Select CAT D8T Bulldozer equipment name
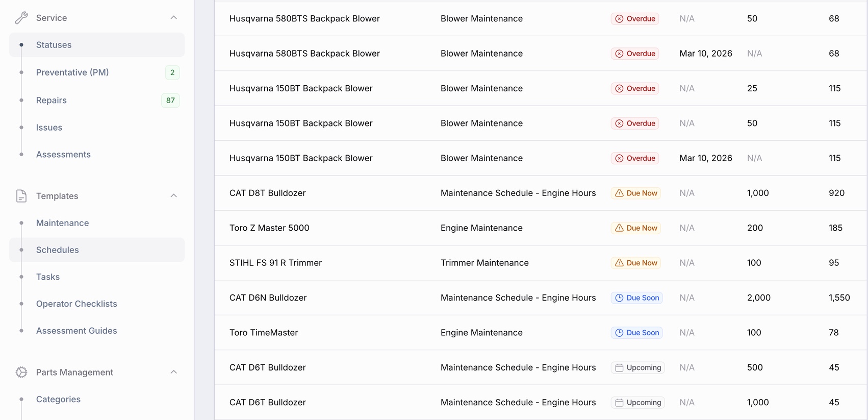 point(268,193)
